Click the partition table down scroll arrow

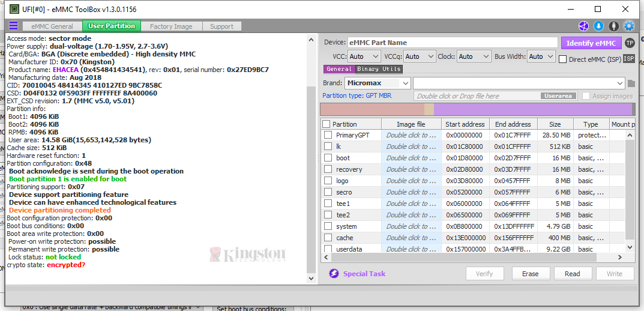(630, 247)
